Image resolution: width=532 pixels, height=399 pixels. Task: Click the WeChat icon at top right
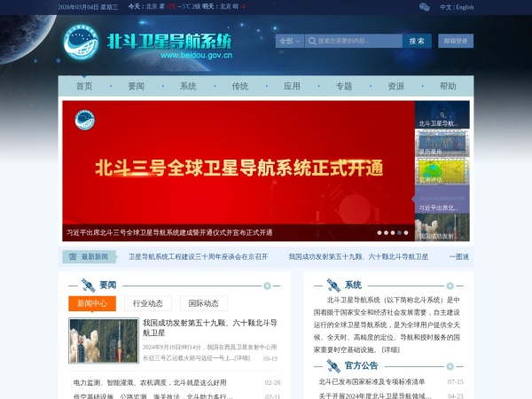pos(424,7)
